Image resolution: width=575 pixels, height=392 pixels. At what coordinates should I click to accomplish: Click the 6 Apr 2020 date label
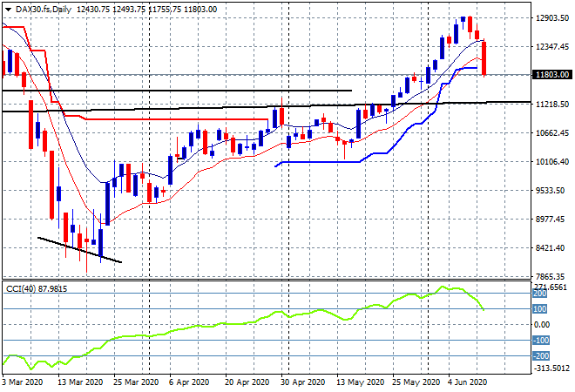(189, 382)
